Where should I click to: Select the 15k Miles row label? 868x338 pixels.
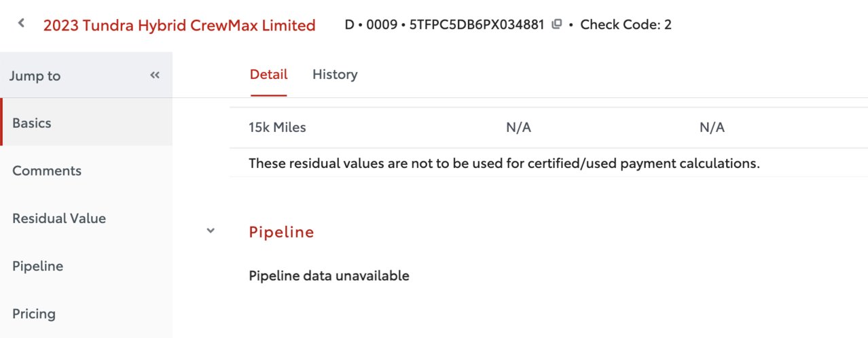[277, 127]
